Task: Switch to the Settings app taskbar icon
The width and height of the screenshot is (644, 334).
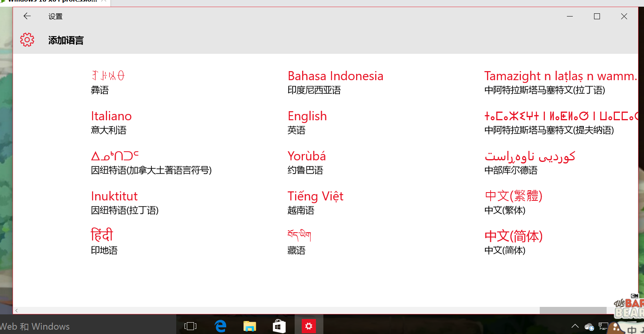Action: coord(309,326)
